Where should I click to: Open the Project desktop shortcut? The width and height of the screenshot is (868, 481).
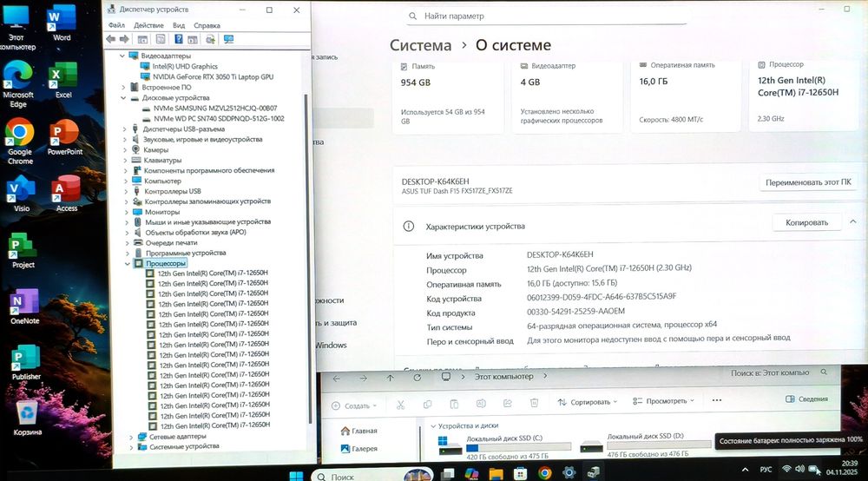(x=23, y=251)
